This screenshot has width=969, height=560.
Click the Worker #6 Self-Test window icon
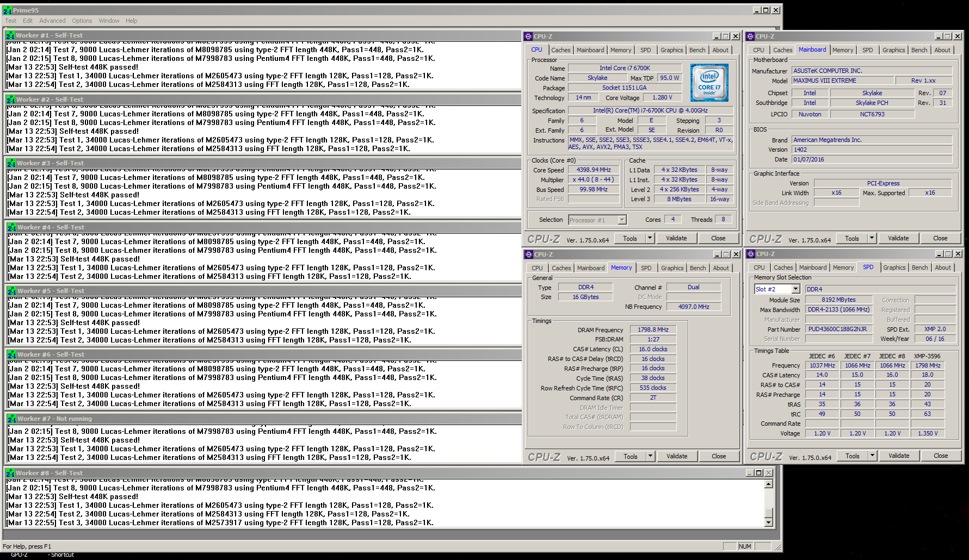pyautogui.click(x=11, y=354)
